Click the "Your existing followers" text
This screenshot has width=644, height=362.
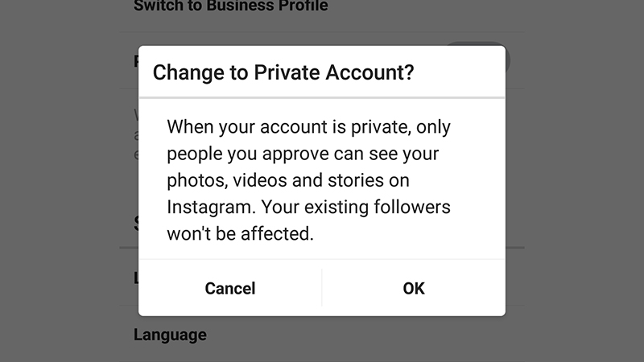tap(356, 207)
